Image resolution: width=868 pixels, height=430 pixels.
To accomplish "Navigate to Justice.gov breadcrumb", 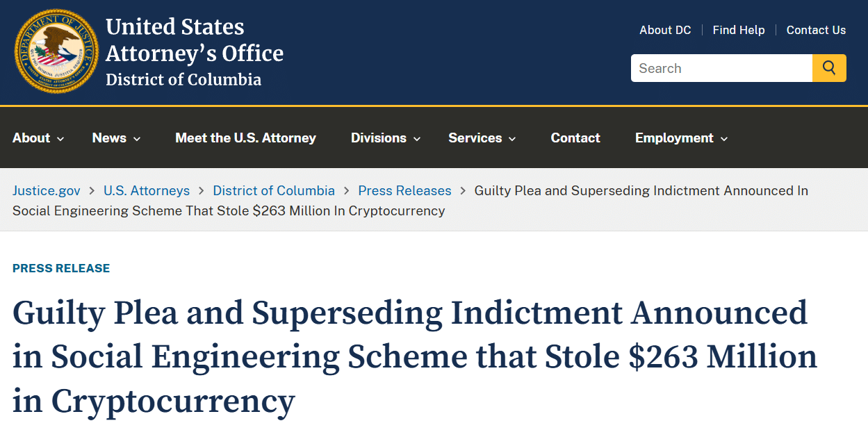I will point(47,190).
